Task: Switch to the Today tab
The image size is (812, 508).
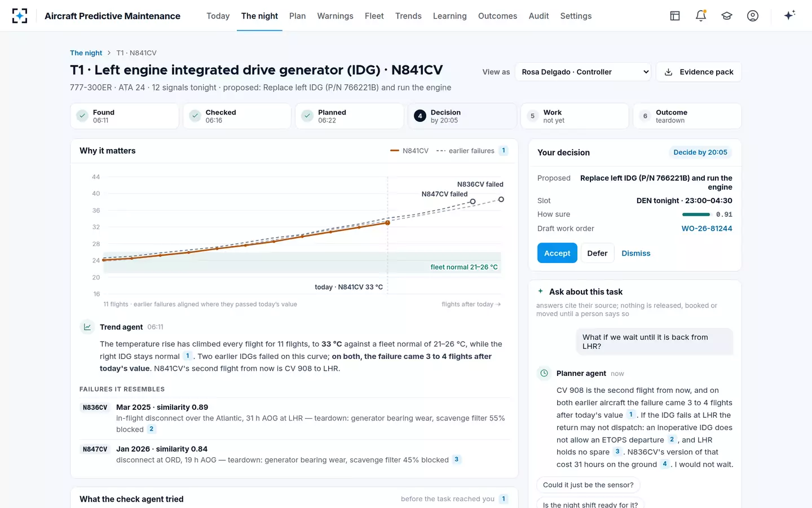Action: click(x=218, y=16)
